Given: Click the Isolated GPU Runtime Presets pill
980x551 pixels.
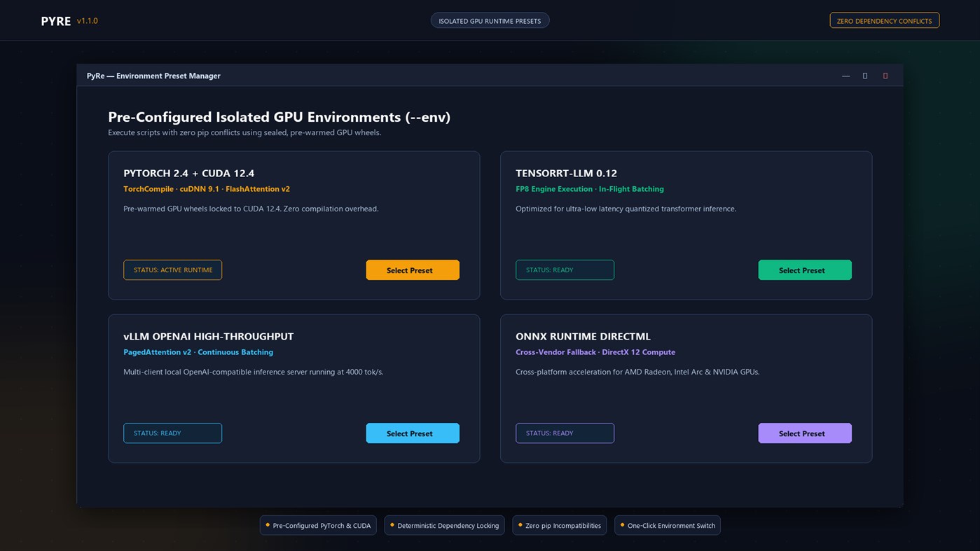Looking at the screenshot, I should [490, 21].
